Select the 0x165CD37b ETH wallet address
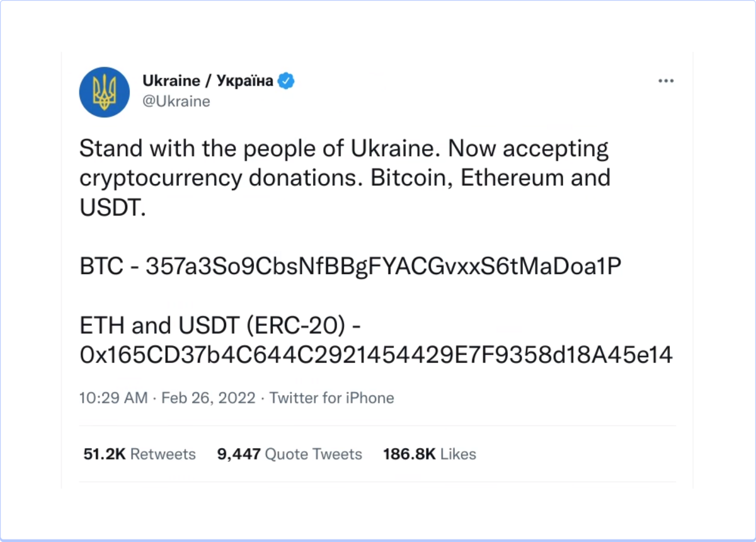Viewport: 756px width, 542px height. tap(376, 355)
